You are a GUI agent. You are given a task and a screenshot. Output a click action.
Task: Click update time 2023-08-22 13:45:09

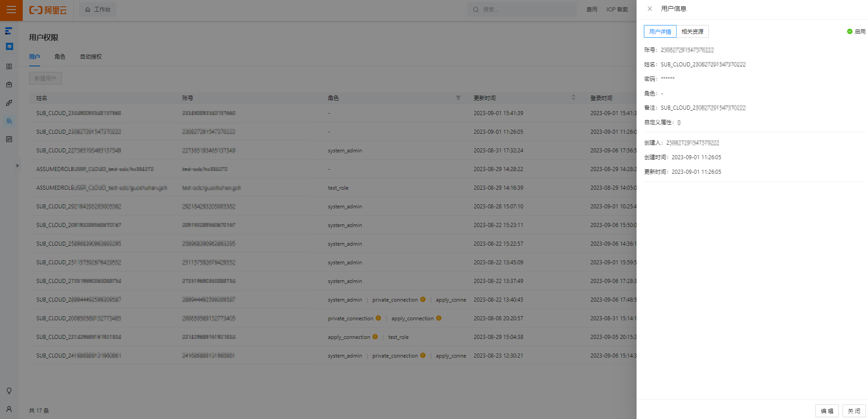(498, 262)
